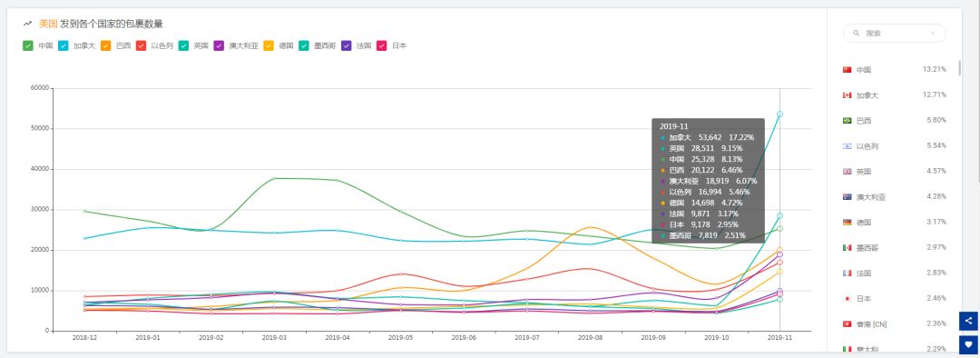Click the heart favorite icon button
Viewport: 980px width, 358px height.
point(969,344)
